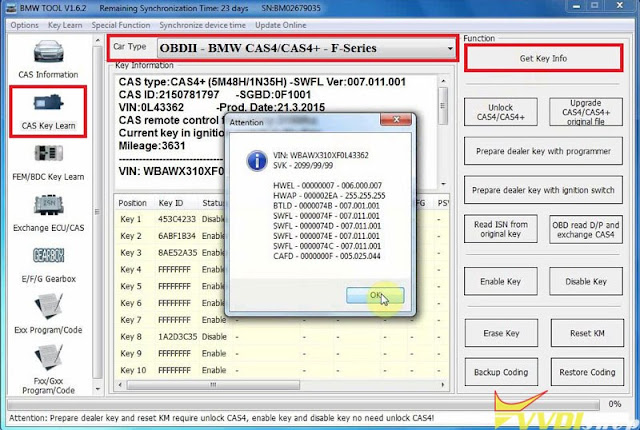Viewport: 640px width, 430px height.
Task: Click Unlock CAS4/CAS4+ button
Action: [x=500, y=112]
